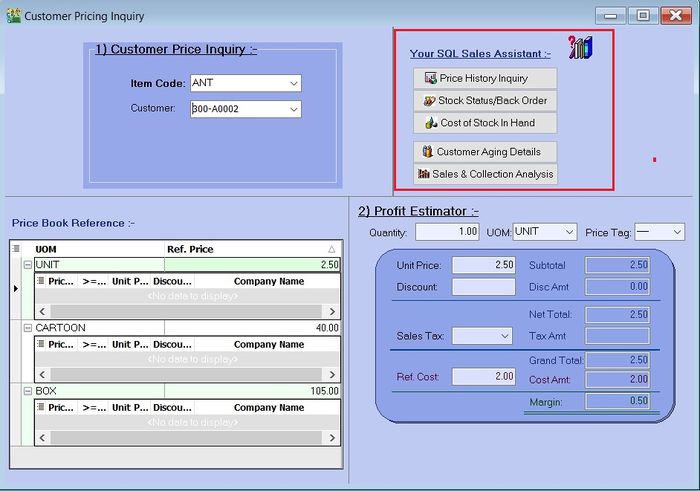The image size is (700, 491).
Task: Expand the Price Tag dropdown
Action: 676,232
